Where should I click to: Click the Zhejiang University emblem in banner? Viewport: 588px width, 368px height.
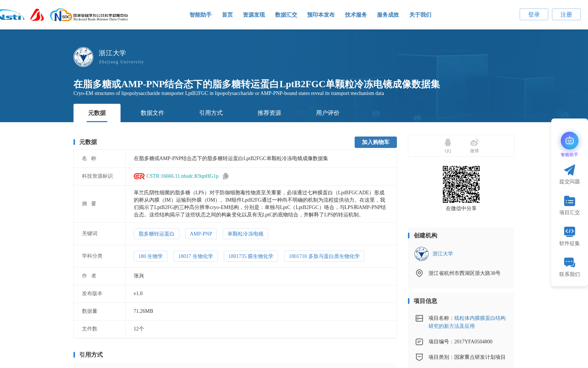[x=83, y=57]
